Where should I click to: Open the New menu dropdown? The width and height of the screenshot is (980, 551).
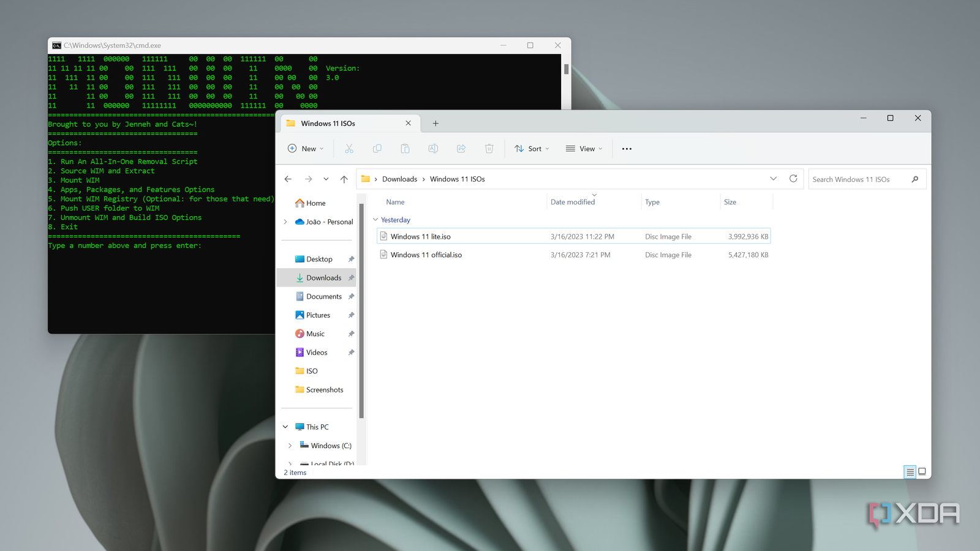pos(304,148)
